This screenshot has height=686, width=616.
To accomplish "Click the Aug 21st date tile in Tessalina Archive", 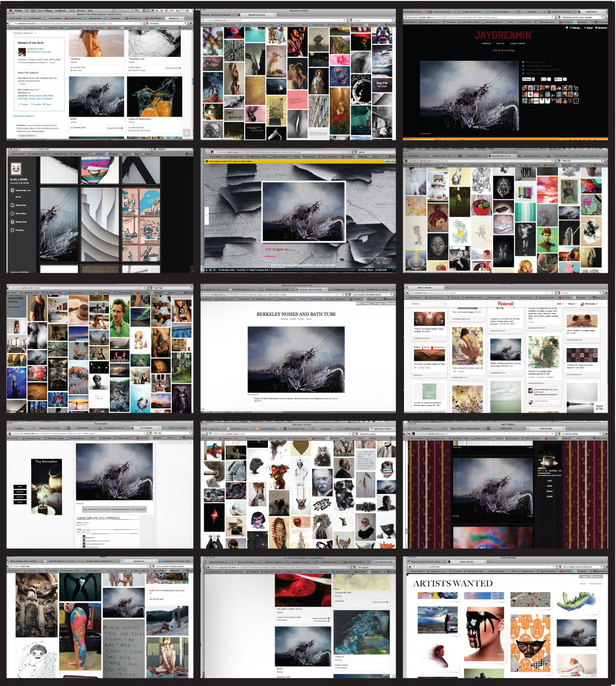I will point(382,85).
